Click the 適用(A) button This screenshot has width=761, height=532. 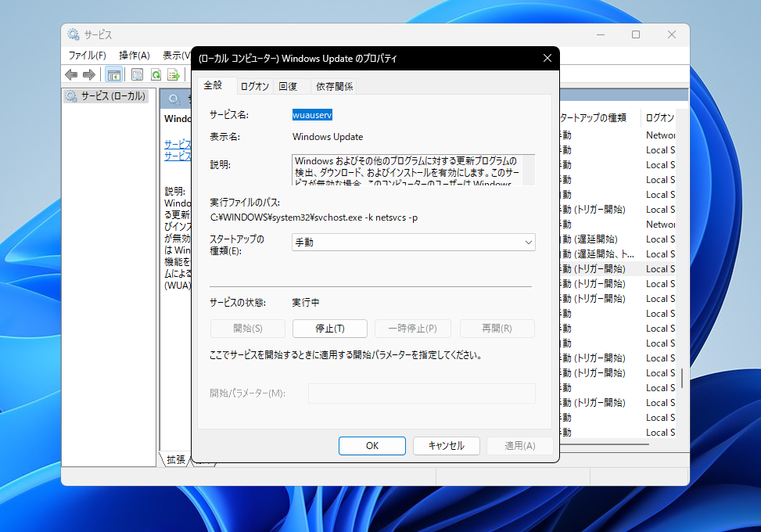tap(520, 446)
